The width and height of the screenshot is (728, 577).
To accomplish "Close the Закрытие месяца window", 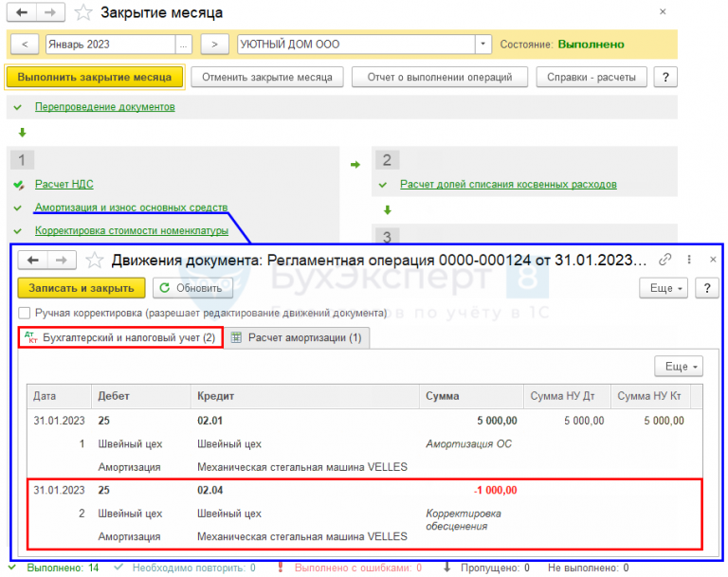I will click(663, 11).
